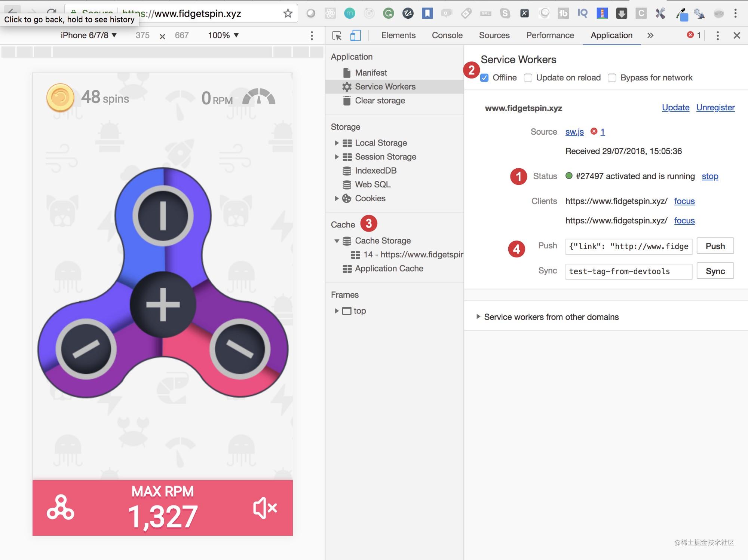
Task: Bookmark page with the star icon
Action: click(x=288, y=14)
